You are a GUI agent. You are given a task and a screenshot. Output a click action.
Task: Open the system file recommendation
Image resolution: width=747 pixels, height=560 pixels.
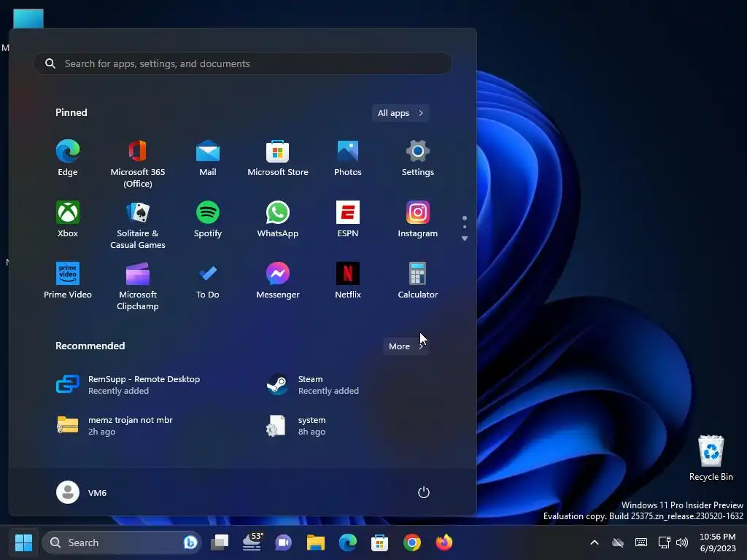(296, 426)
